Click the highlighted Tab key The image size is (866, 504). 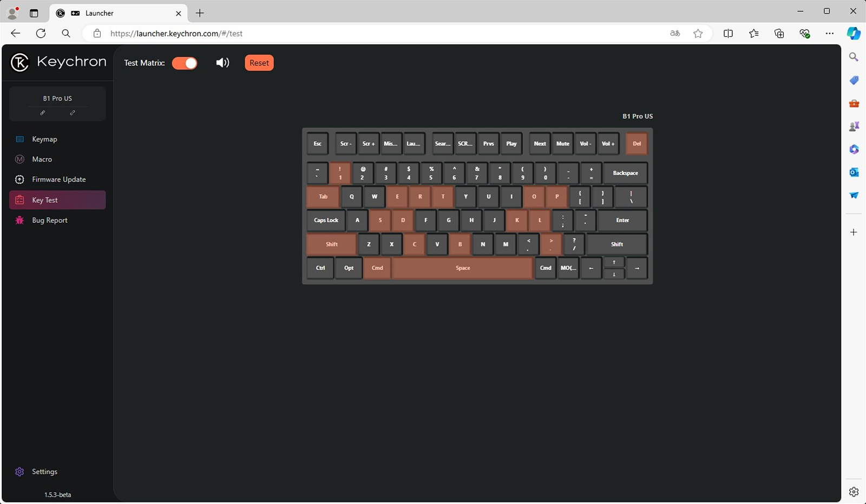tap(323, 197)
